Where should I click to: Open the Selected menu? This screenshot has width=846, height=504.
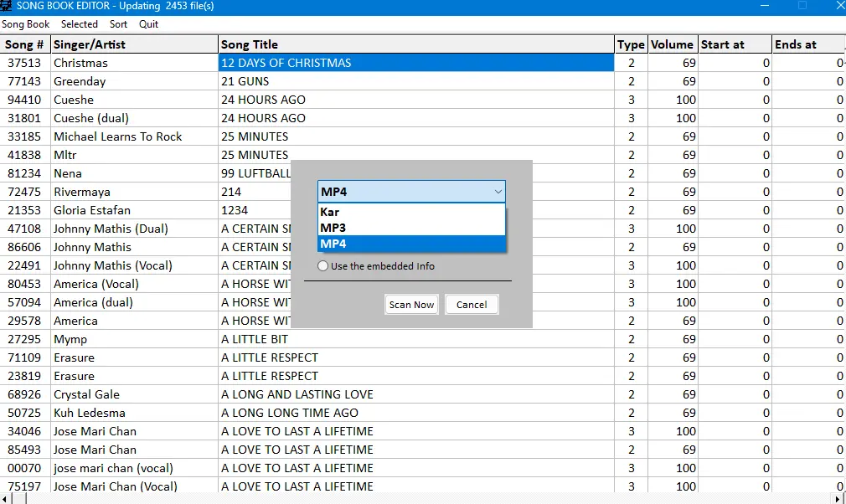tap(80, 24)
